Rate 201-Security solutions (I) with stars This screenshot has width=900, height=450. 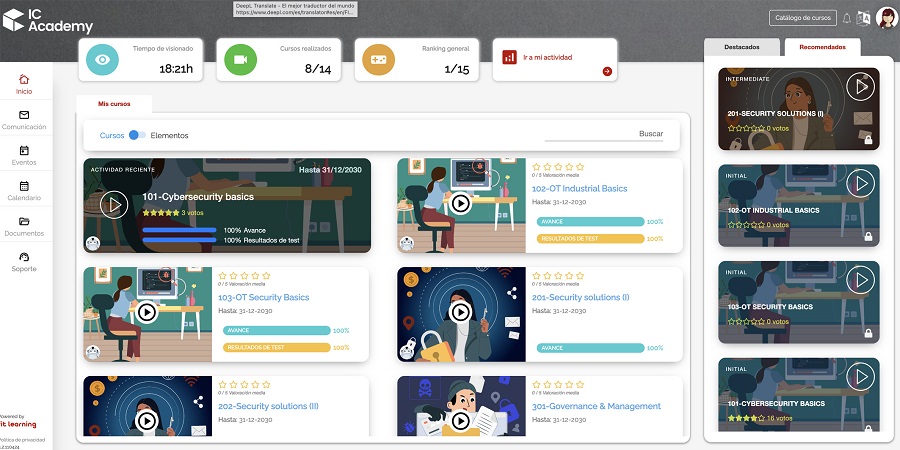tap(554, 274)
